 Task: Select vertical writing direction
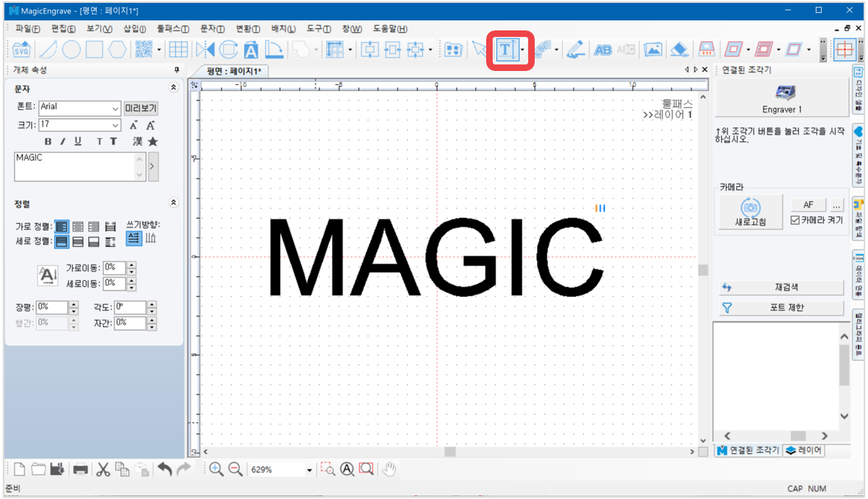click(x=151, y=238)
